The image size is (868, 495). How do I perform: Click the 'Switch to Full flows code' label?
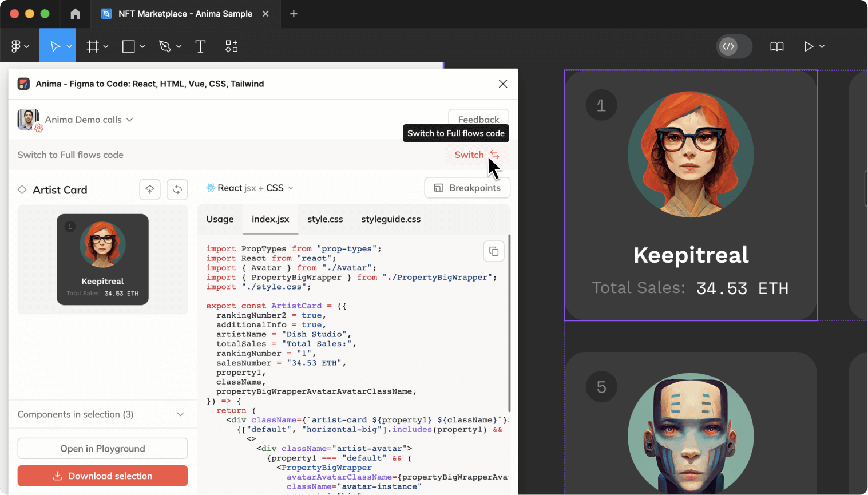point(70,155)
